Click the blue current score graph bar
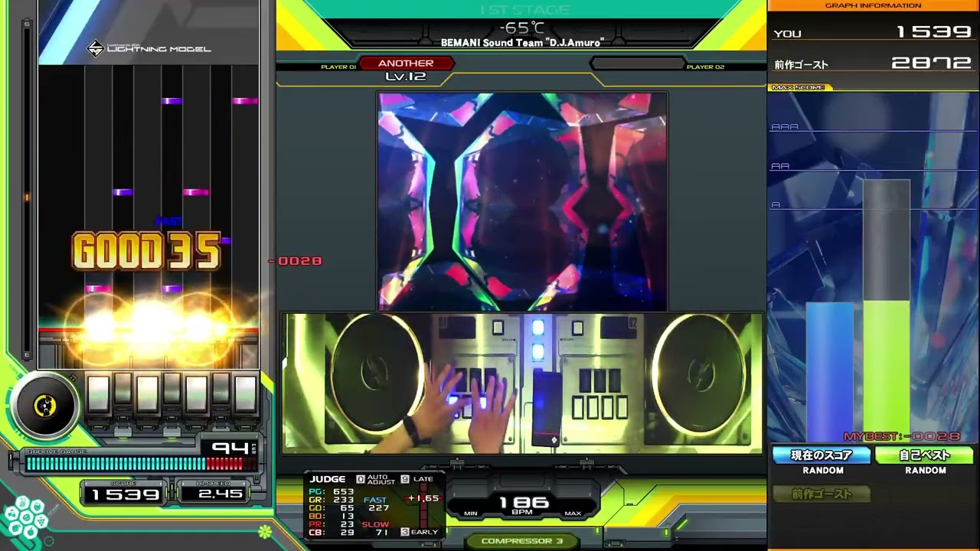 830,371
